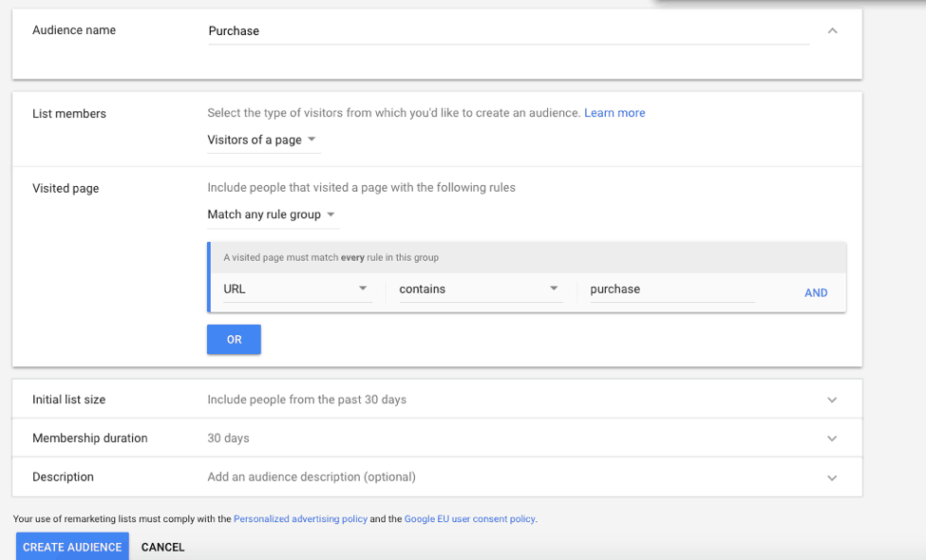
Task: Open the Visitors of a page dropdown
Action: 263,140
